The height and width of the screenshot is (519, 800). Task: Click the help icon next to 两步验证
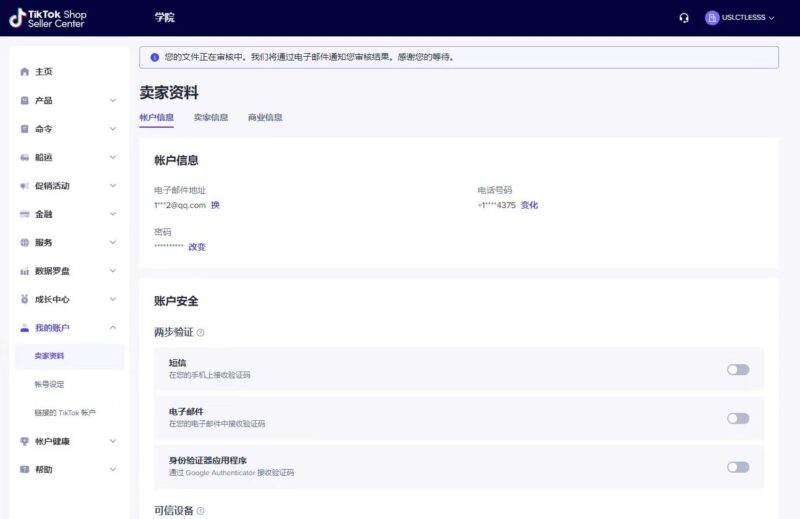[201, 333]
